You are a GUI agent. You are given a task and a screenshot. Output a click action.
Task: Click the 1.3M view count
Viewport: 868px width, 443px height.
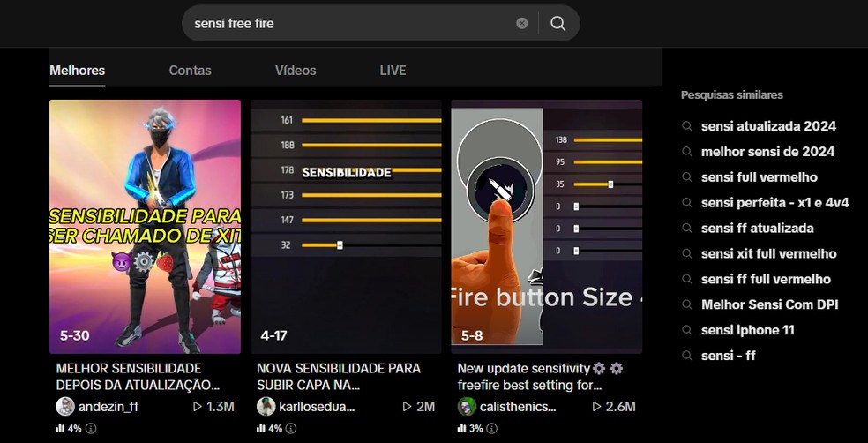tap(221, 407)
